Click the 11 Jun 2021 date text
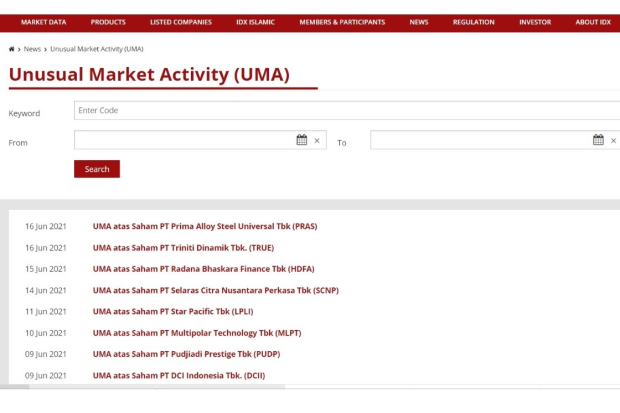620x413 pixels. [45, 312]
